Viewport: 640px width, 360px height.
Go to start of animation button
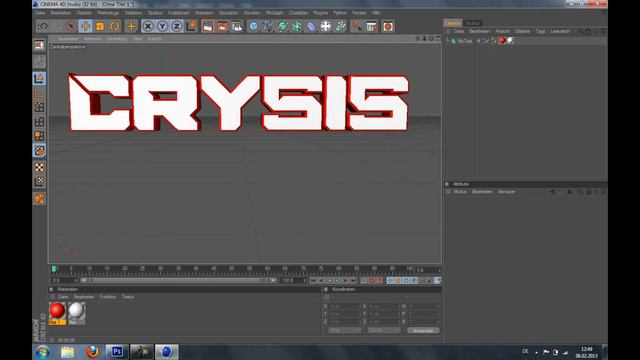coord(313,280)
